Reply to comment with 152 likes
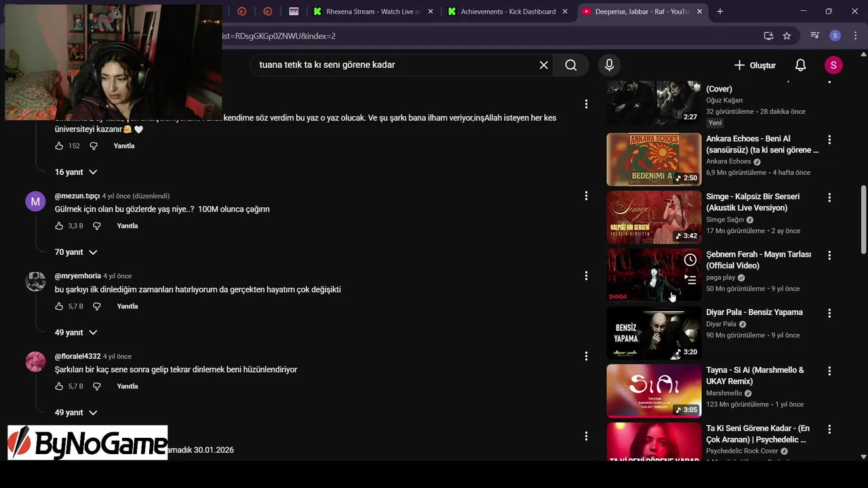Screen dimensions: 868x488 124,146
